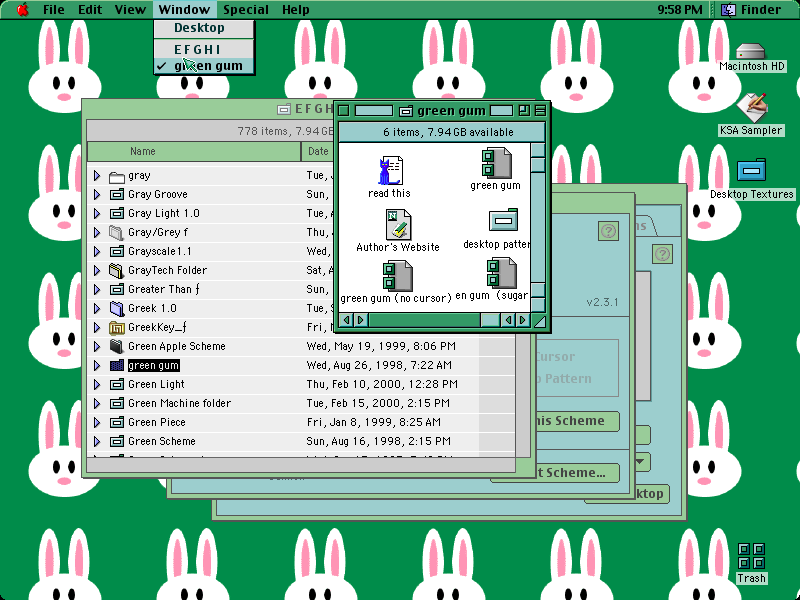Select the KSA Sampler desktop icon

coord(752,108)
